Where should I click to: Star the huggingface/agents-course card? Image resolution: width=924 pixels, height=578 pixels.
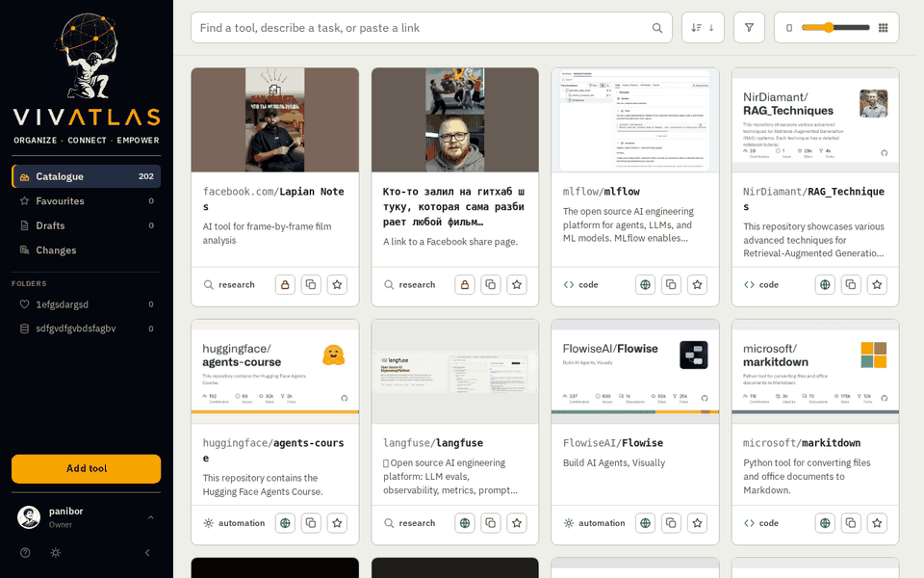[337, 522]
